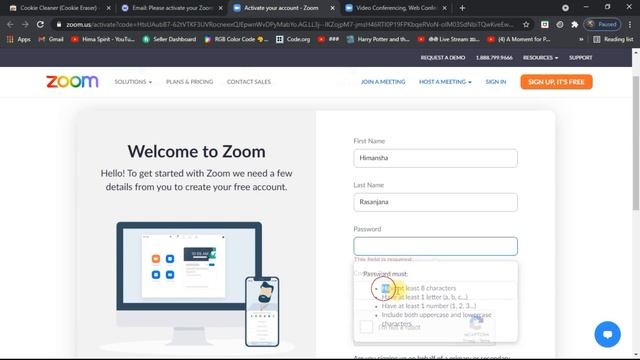Go back to the previous page

coord(10,24)
